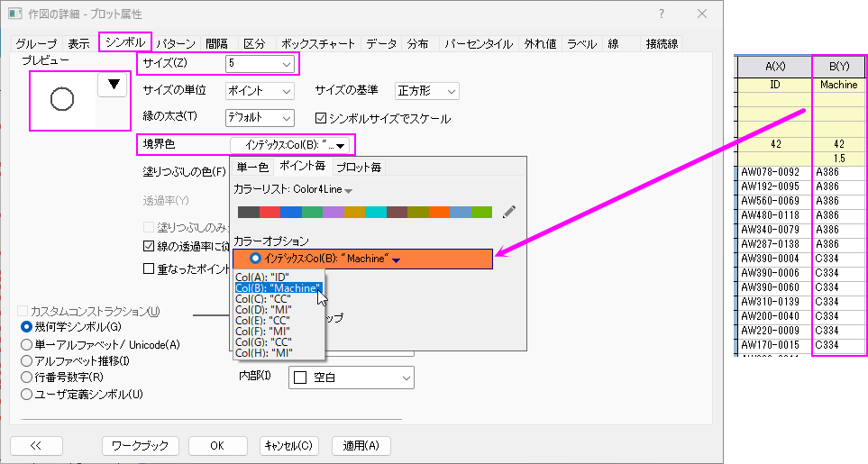Screen dimensions: 868x464
Task: Choose Col(D): "MI" from list
Action: pos(279,310)
